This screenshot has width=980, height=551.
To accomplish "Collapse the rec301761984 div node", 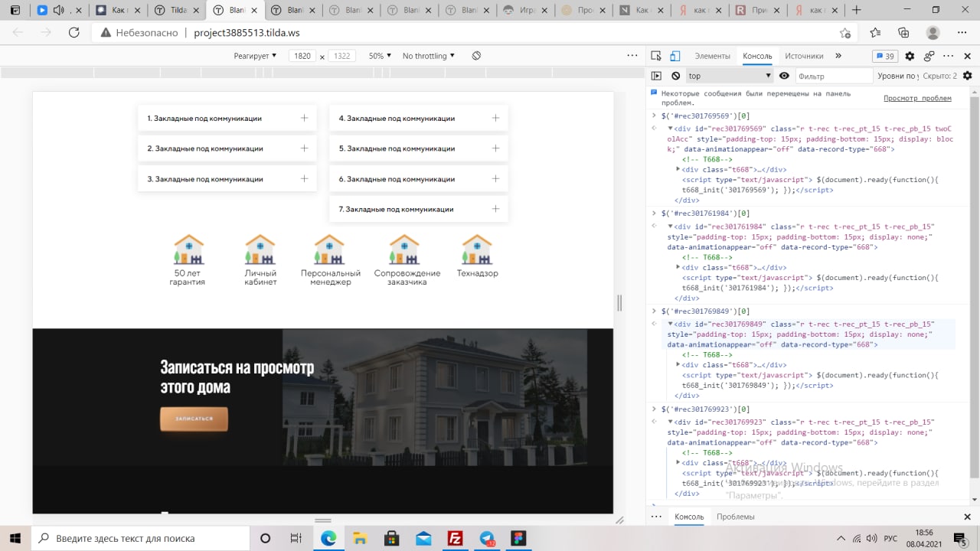I will tap(671, 227).
